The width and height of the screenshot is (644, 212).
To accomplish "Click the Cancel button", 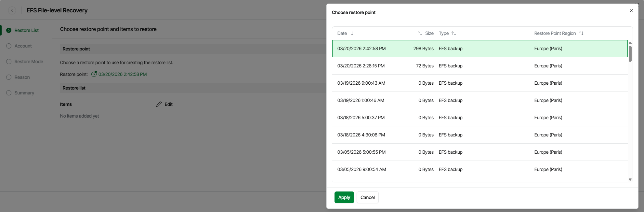I will pos(367,197).
